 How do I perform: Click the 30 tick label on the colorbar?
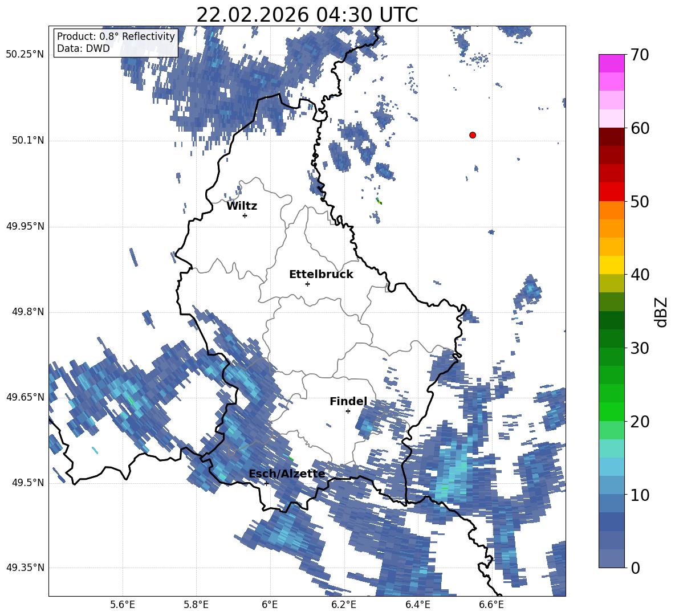(640, 348)
